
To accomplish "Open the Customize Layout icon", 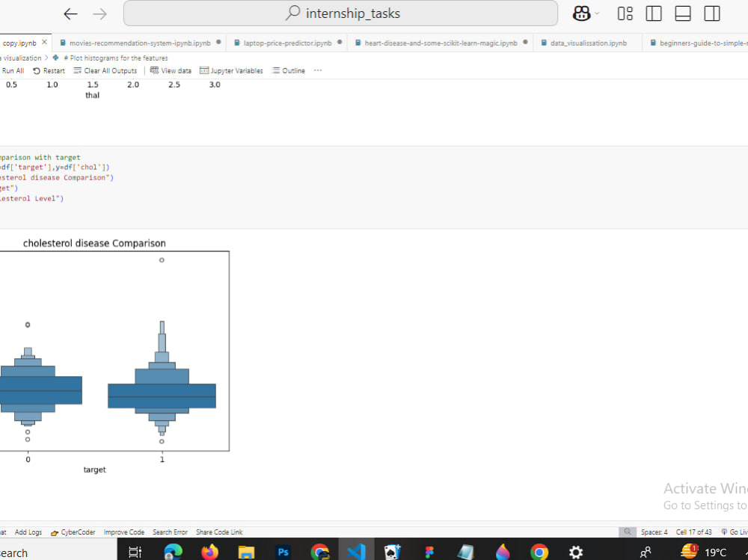I will [625, 13].
